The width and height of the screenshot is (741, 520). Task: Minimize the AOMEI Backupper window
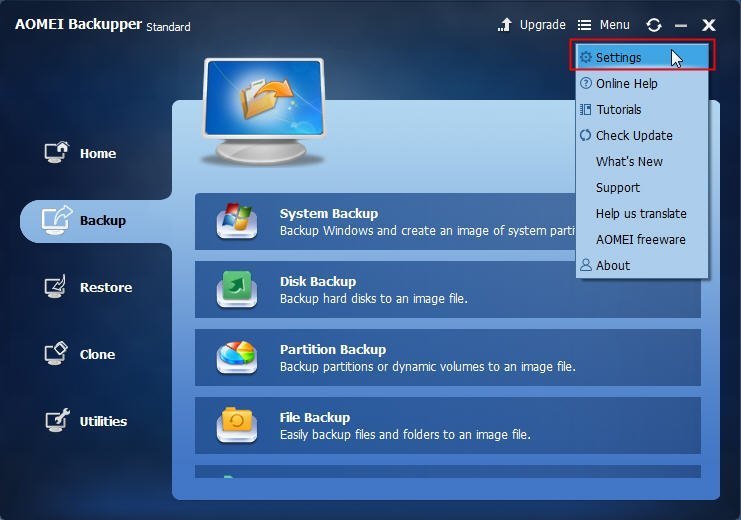point(681,26)
